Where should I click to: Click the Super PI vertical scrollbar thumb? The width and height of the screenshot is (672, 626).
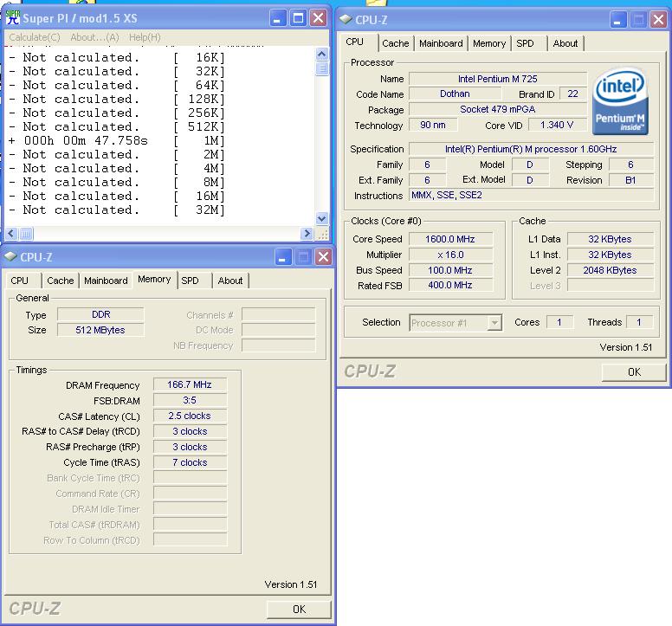pos(322,68)
